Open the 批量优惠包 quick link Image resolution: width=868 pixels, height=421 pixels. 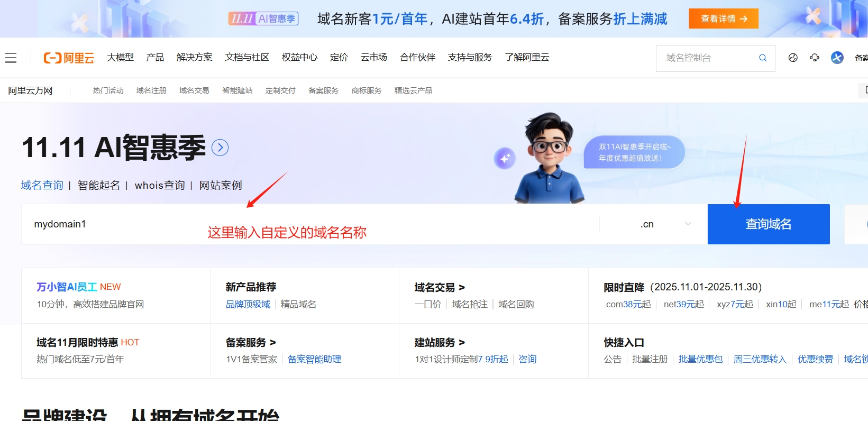[700, 359]
